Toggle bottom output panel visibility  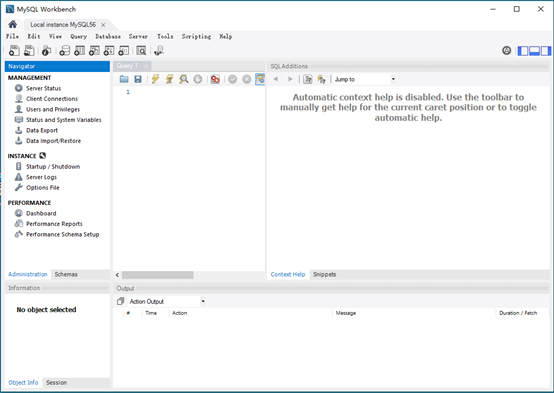(x=534, y=51)
